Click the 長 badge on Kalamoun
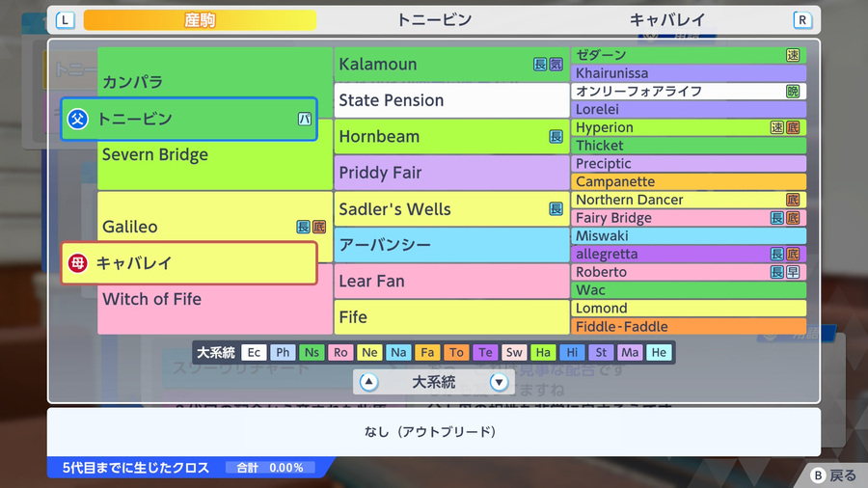 click(540, 65)
